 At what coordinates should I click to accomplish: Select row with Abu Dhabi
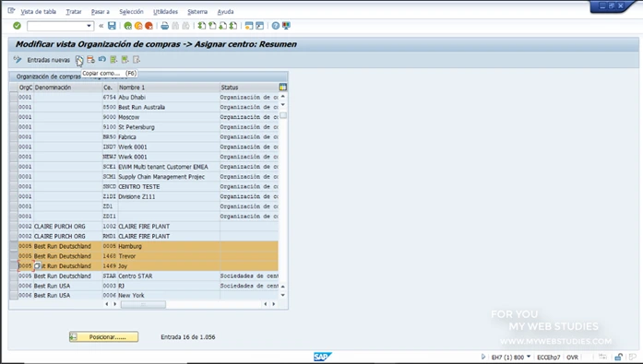point(14,97)
